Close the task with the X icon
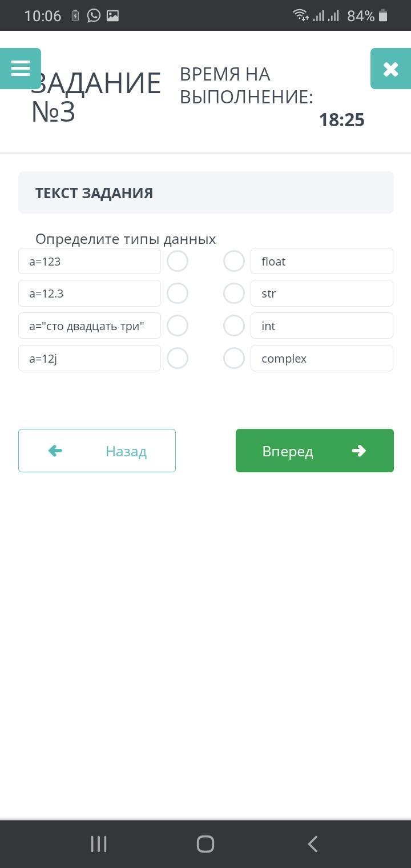Viewport: 411px width, 868px height. (x=390, y=69)
